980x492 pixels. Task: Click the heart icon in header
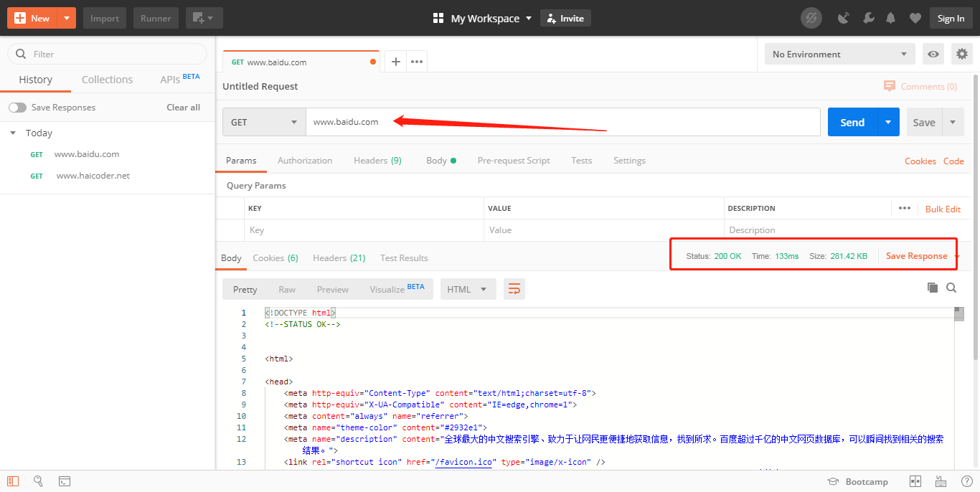point(914,19)
